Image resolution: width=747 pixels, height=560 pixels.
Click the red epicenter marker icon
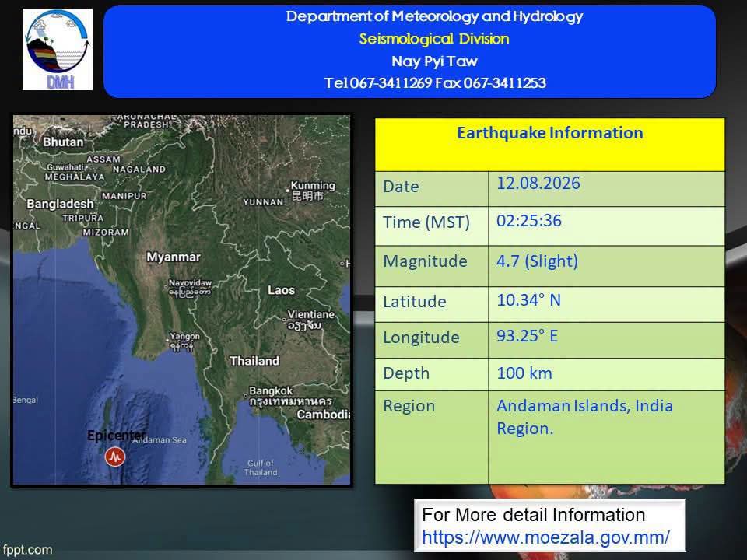(x=115, y=457)
